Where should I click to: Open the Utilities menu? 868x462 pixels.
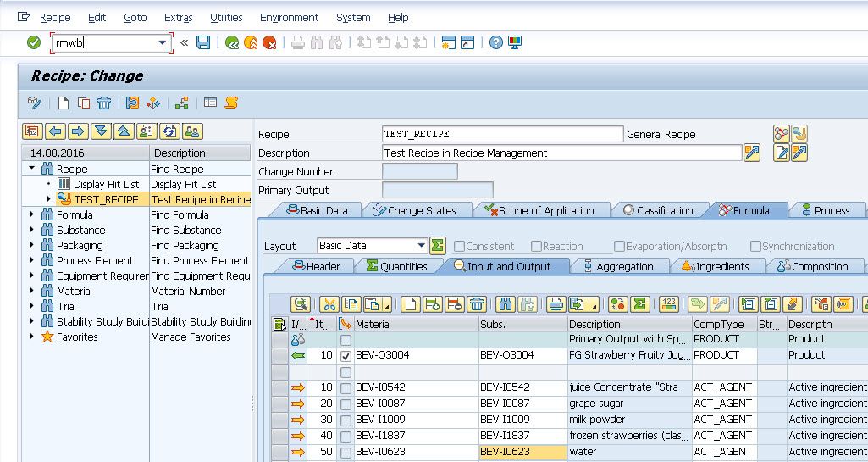point(226,17)
